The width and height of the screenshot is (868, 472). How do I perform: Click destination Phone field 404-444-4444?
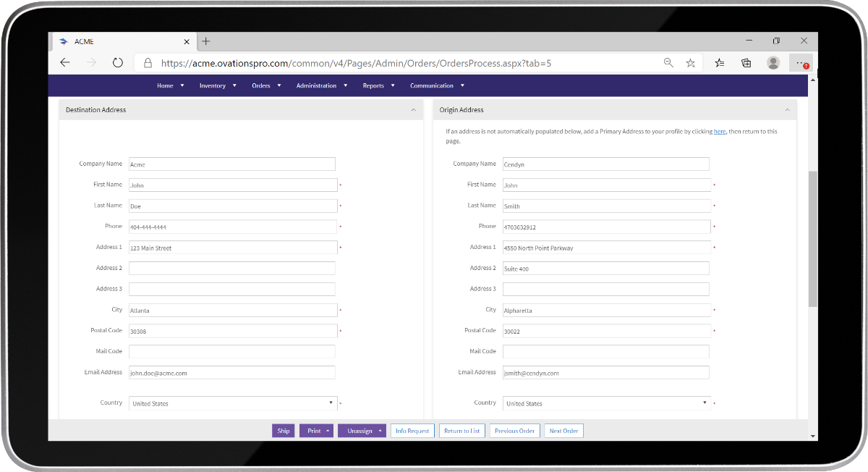click(x=233, y=227)
